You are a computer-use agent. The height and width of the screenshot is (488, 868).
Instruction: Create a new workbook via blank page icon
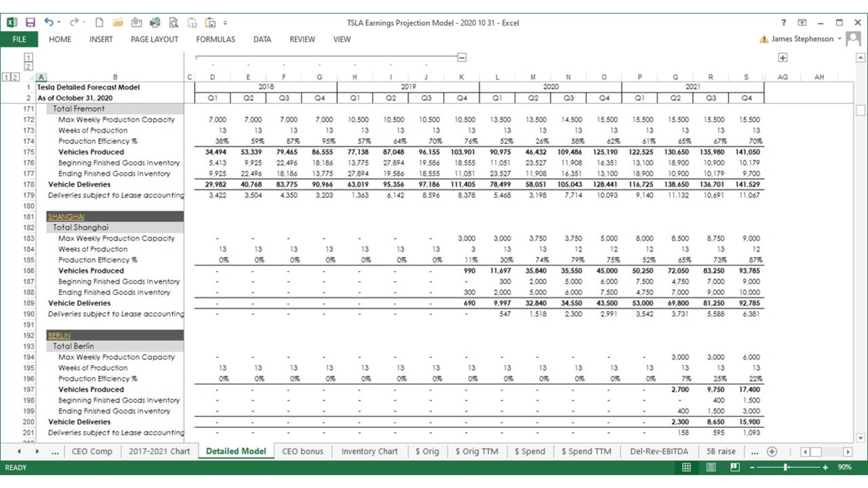(99, 23)
